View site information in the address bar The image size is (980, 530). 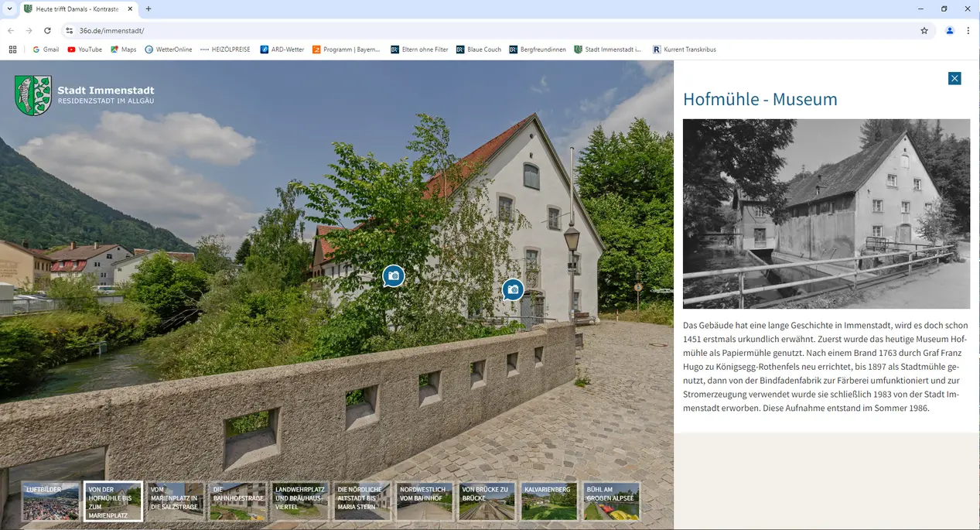pyautogui.click(x=69, y=31)
